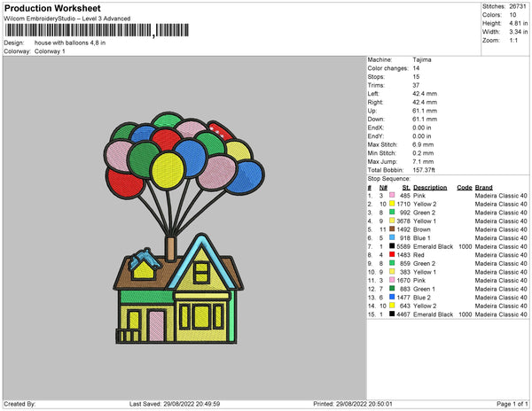The width and height of the screenshot is (532, 411).
Task: Click the Printed timestamp '29/08/2022 20:50:01'
Action: (x=364, y=404)
